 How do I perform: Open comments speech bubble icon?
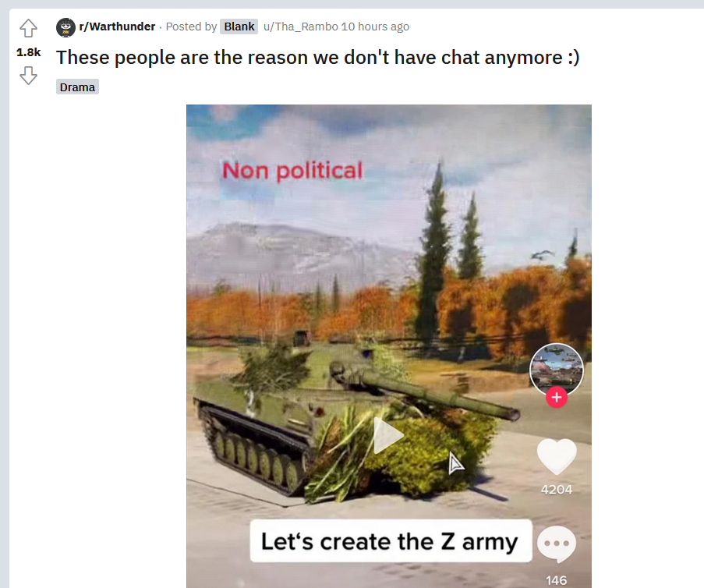(x=557, y=544)
